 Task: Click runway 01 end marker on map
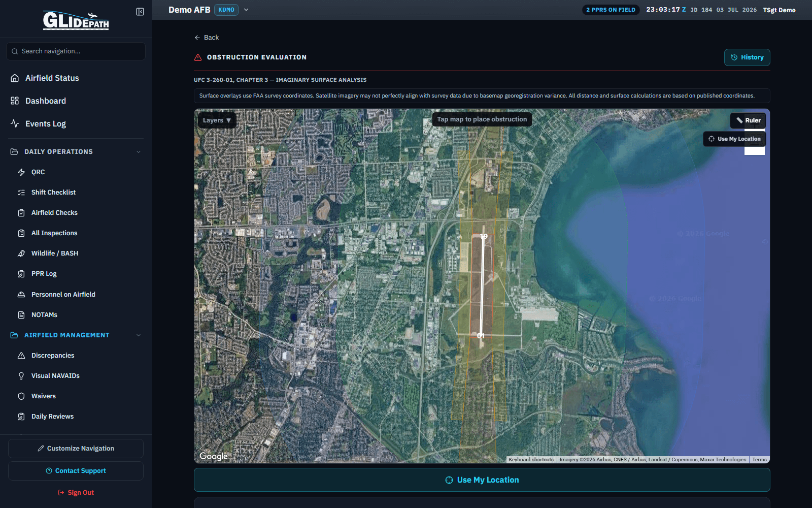pos(481,336)
